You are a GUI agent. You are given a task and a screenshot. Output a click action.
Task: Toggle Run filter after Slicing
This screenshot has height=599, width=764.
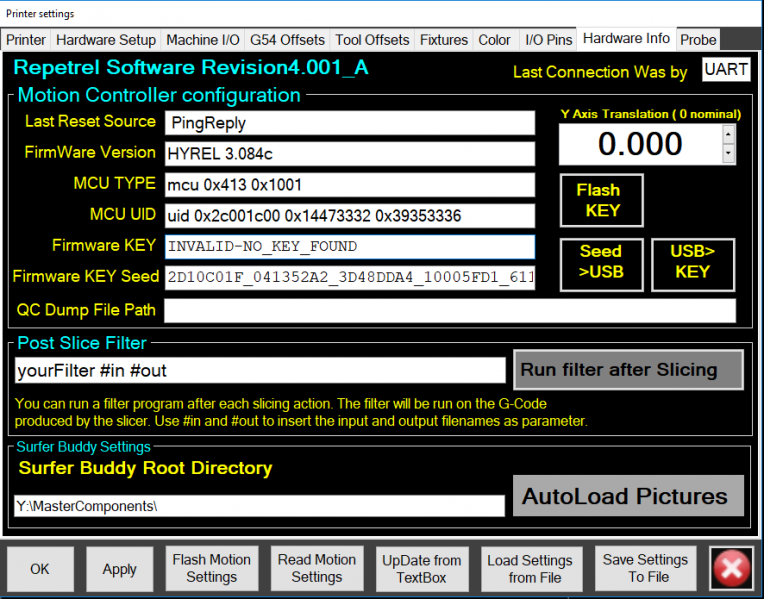628,370
